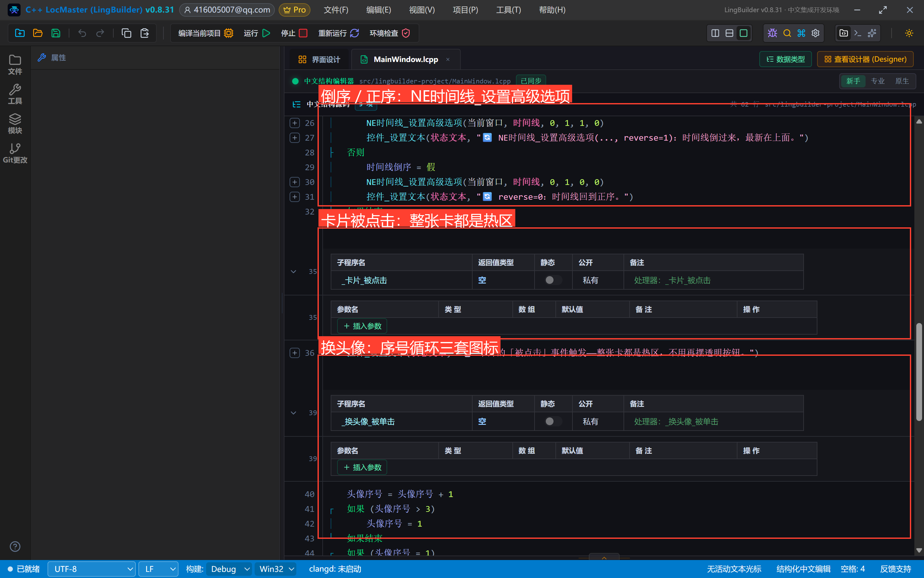Click the save file icon
924x578 pixels.
coord(56,33)
